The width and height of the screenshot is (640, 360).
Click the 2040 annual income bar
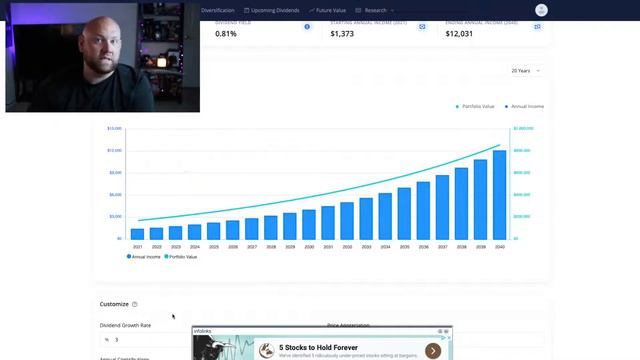500,195
